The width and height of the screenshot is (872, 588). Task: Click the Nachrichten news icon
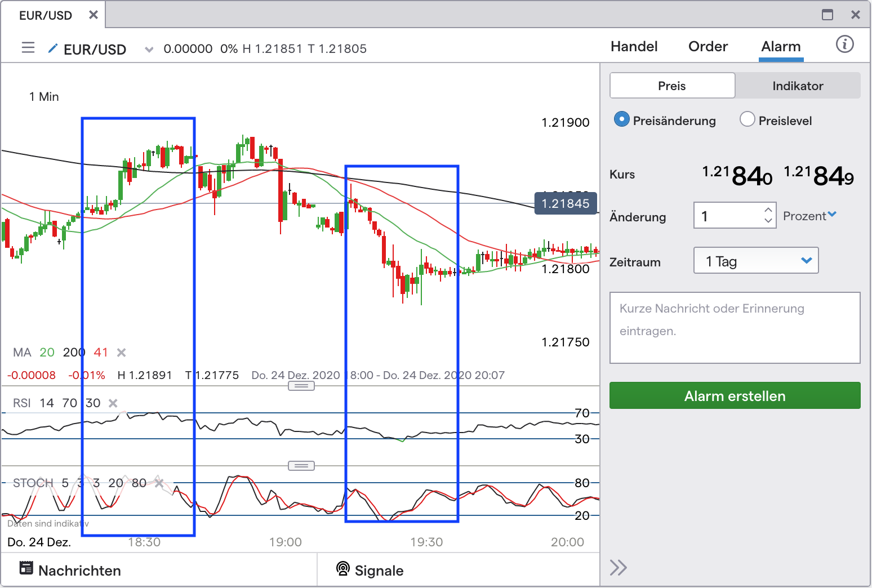(26, 568)
